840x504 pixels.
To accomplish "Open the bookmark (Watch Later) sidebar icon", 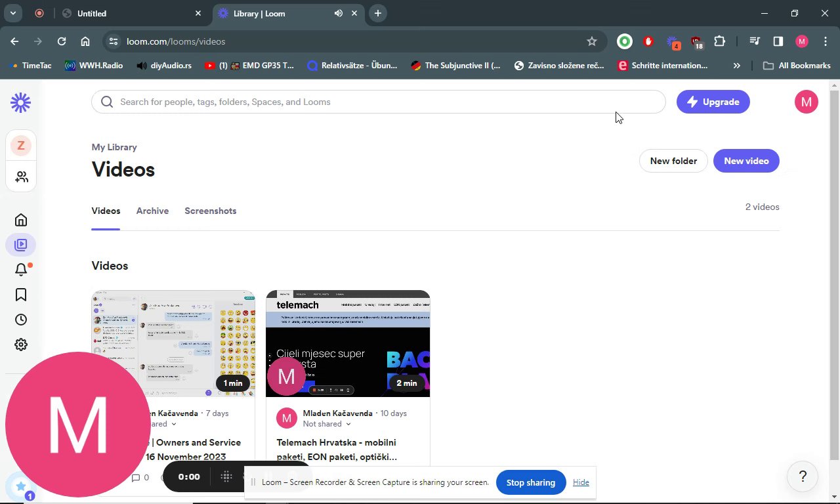I will pyautogui.click(x=21, y=295).
